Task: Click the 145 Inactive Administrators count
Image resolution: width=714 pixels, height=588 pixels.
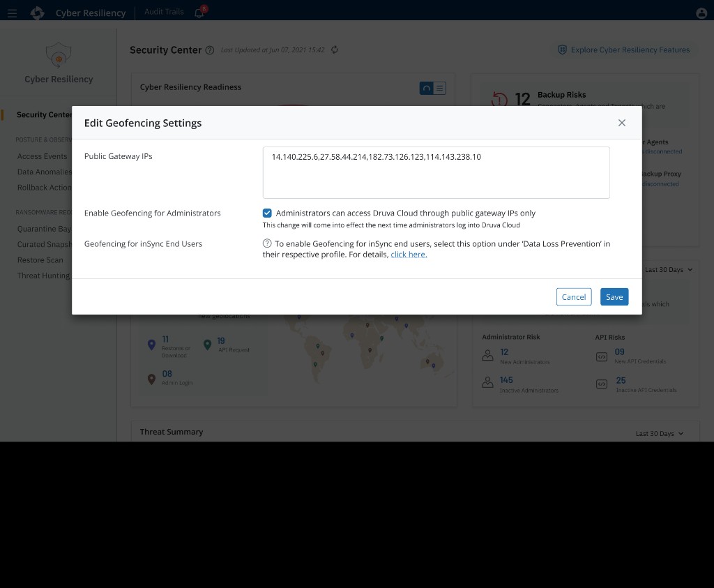Action: (506, 380)
